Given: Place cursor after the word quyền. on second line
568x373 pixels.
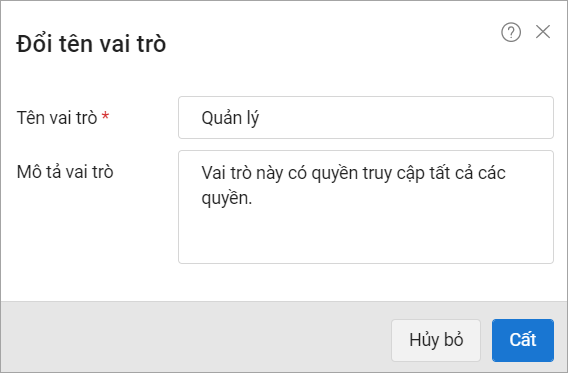Looking at the screenshot, I should 253,198.
